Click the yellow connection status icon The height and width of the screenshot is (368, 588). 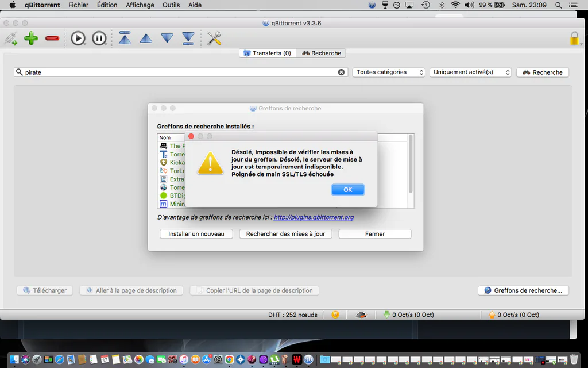click(x=335, y=315)
